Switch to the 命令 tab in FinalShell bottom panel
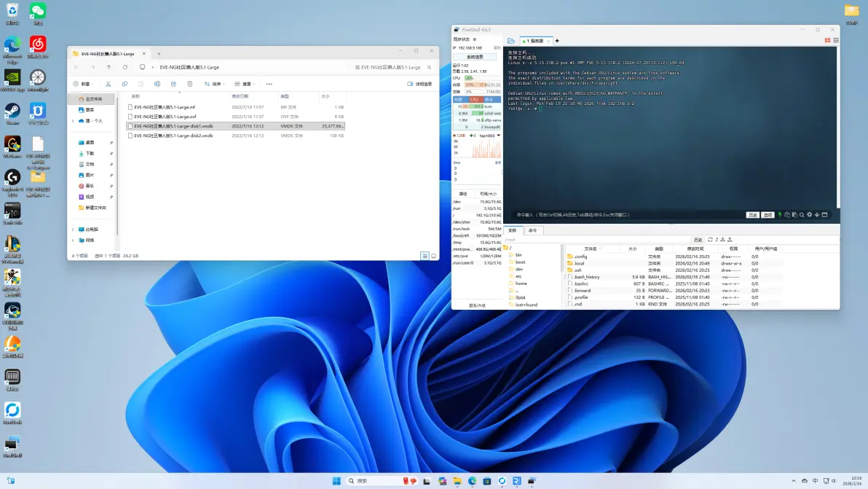This screenshot has width=868, height=489. (x=532, y=230)
